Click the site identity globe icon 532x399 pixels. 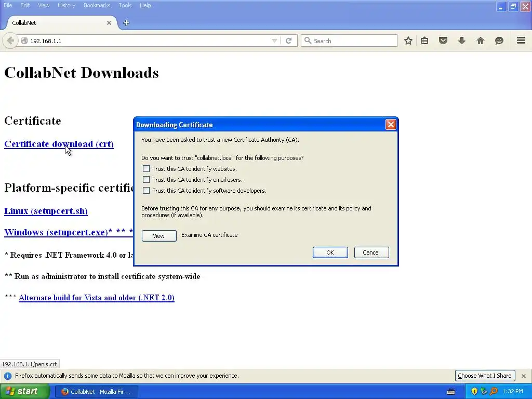coord(24,41)
